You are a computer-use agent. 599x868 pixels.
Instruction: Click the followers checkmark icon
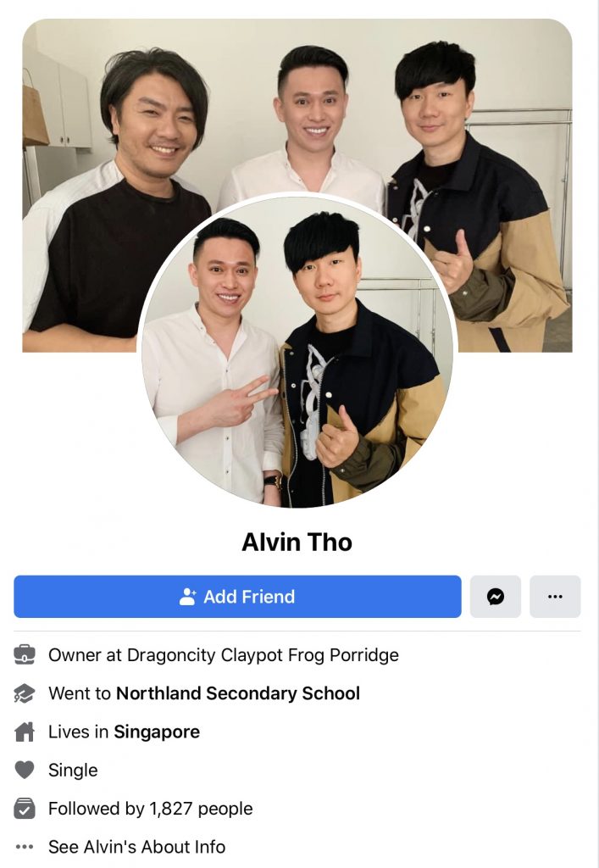25,808
